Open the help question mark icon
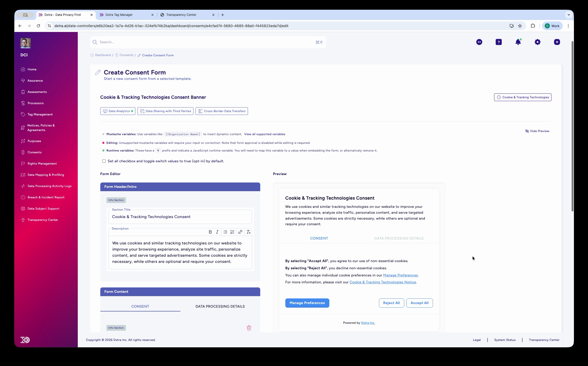This screenshot has height=366, width=588. tap(499, 42)
